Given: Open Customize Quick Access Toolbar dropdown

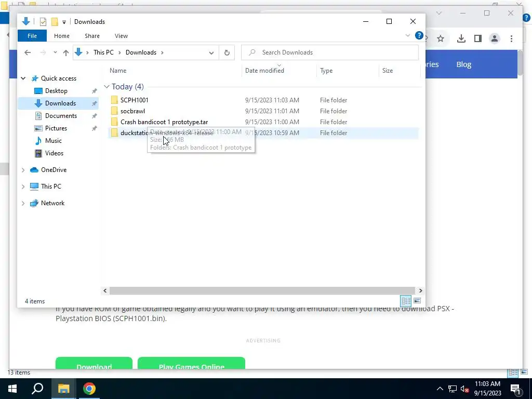Looking at the screenshot, I should pyautogui.click(x=64, y=22).
